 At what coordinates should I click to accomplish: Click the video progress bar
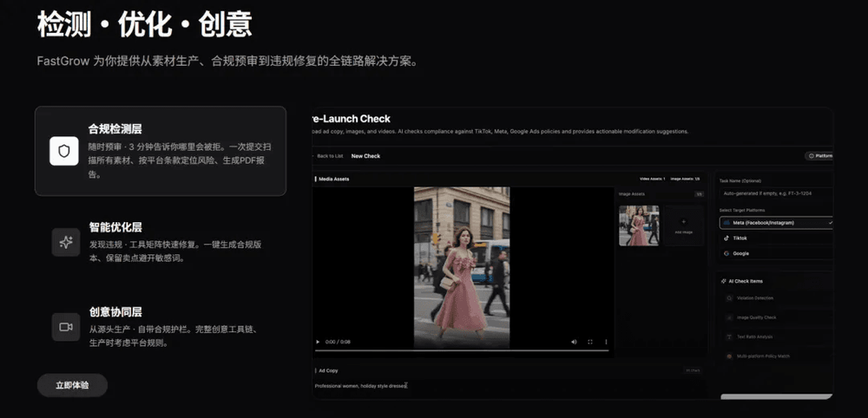tap(460, 351)
